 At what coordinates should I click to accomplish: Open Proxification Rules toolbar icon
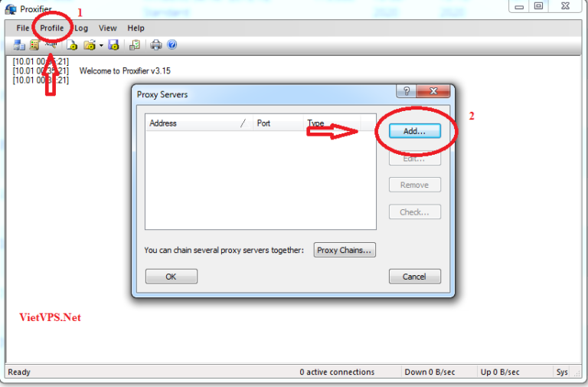click(x=34, y=45)
